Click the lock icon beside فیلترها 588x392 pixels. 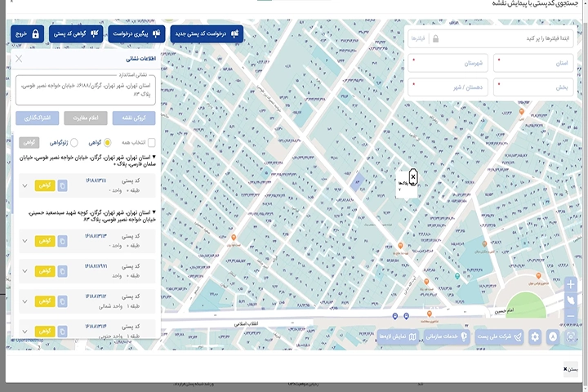click(x=435, y=38)
